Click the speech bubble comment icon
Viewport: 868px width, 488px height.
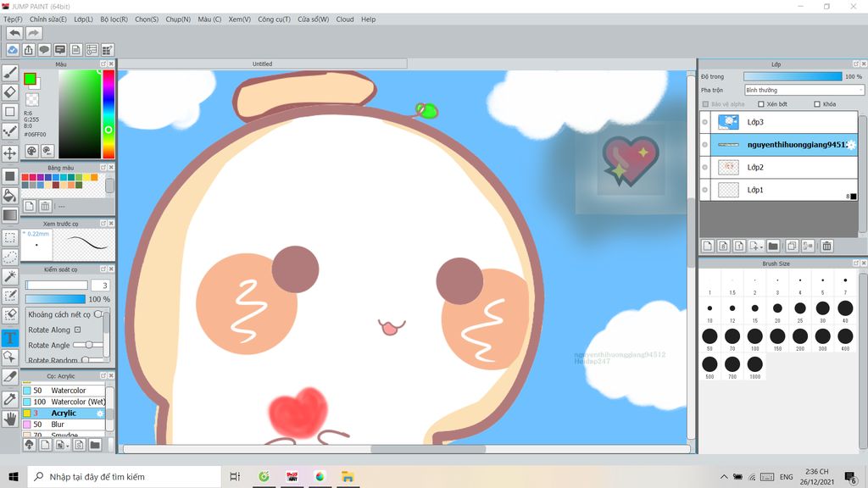tap(44, 50)
